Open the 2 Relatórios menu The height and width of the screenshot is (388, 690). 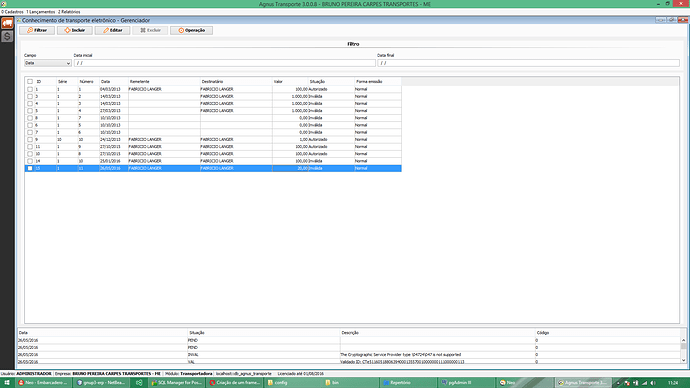pos(69,12)
